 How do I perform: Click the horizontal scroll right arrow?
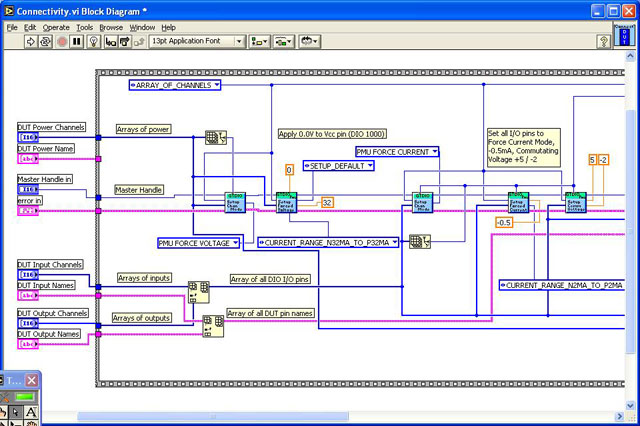coord(620,416)
